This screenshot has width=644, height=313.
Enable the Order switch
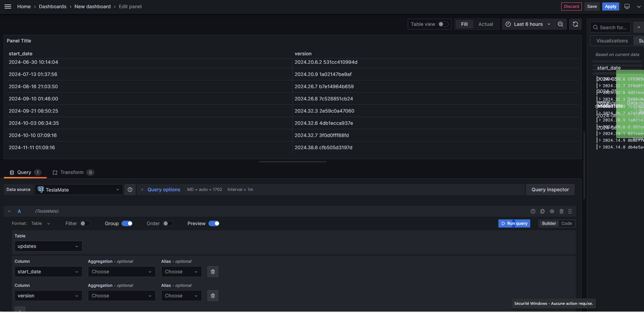(x=168, y=224)
